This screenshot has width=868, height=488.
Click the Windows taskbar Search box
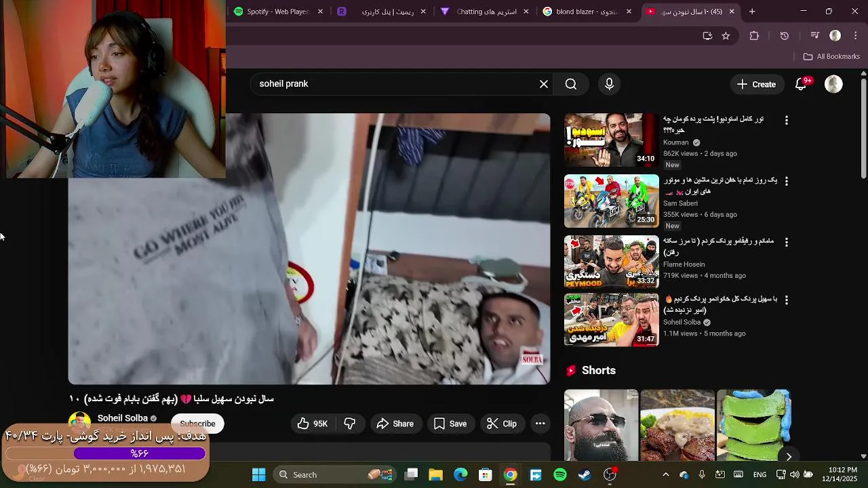point(333,475)
